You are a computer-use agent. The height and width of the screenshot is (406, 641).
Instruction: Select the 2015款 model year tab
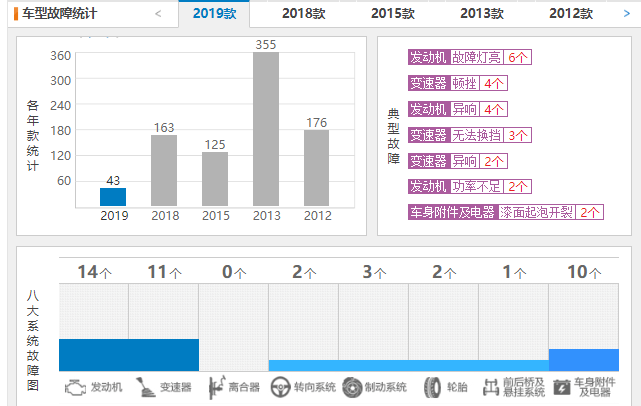click(392, 14)
